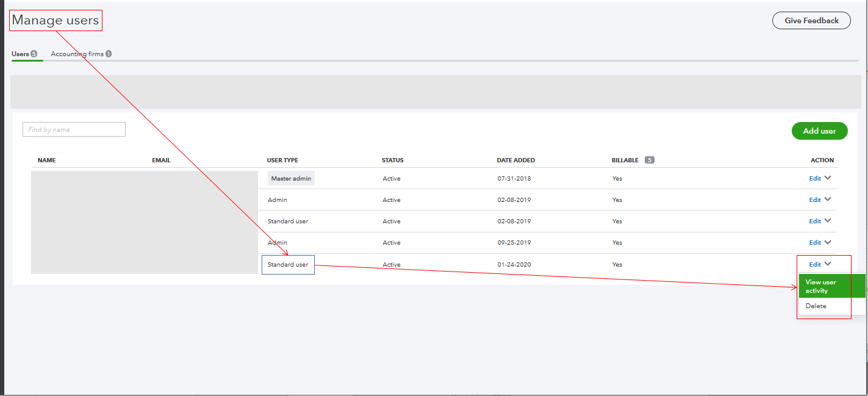Viewport: 868px width, 396px height.
Task: Select the Master admin user type label
Action: [x=291, y=178]
